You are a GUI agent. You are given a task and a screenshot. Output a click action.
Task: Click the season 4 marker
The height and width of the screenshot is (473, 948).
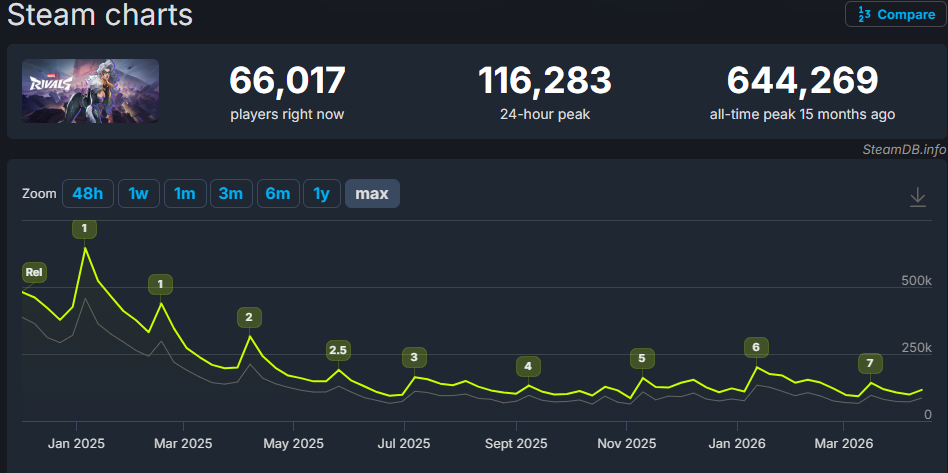(x=528, y=366)
